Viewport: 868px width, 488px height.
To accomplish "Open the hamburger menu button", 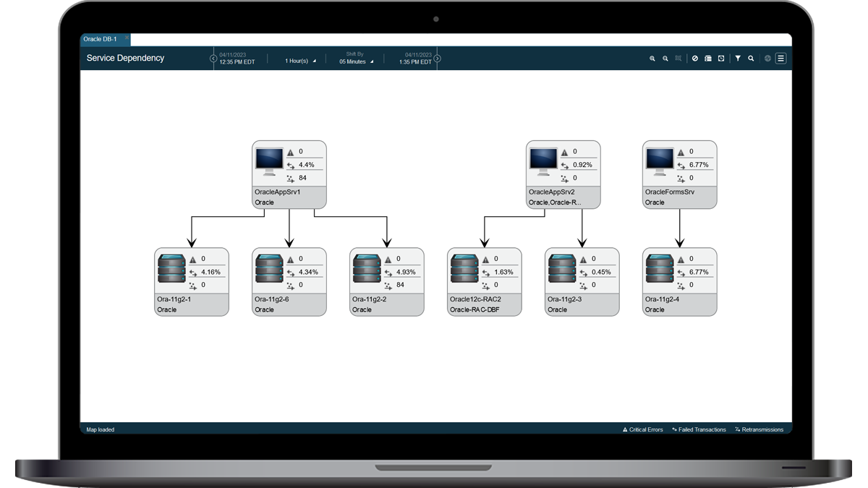I will (x=781, y=59).
